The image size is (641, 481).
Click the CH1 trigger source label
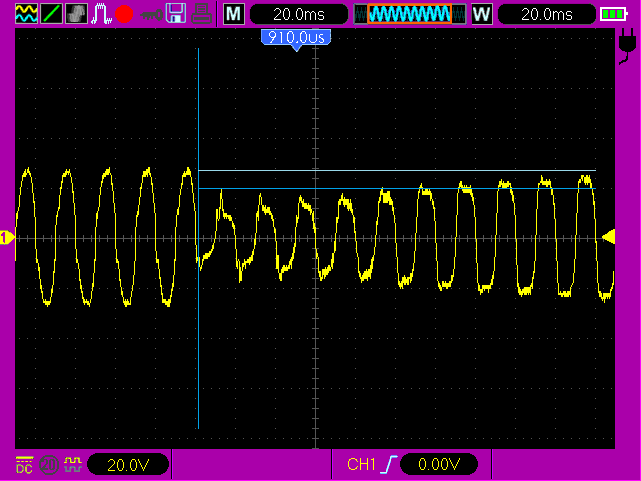pos(360,465)
